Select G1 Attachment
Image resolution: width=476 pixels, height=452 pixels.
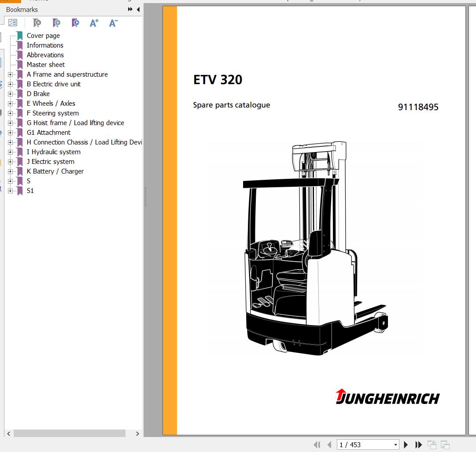click(48, 133)
